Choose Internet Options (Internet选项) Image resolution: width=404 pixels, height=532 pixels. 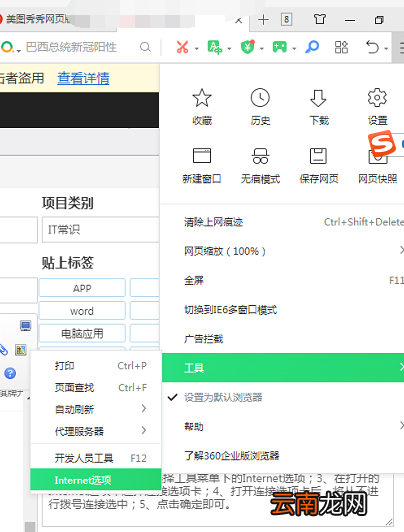(x=96, y=480)
